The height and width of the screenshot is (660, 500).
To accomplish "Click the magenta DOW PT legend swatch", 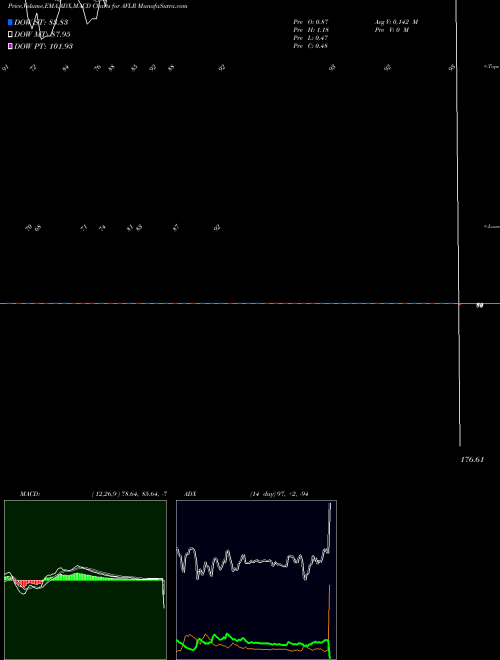I will pyautogui.click(x=11, y=46).
